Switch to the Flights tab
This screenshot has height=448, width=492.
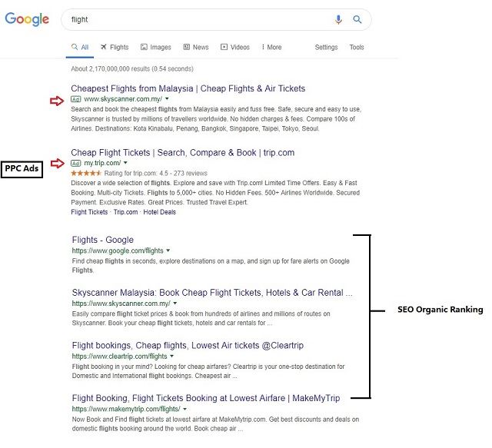pyautogui.click(x=115, y=47)
